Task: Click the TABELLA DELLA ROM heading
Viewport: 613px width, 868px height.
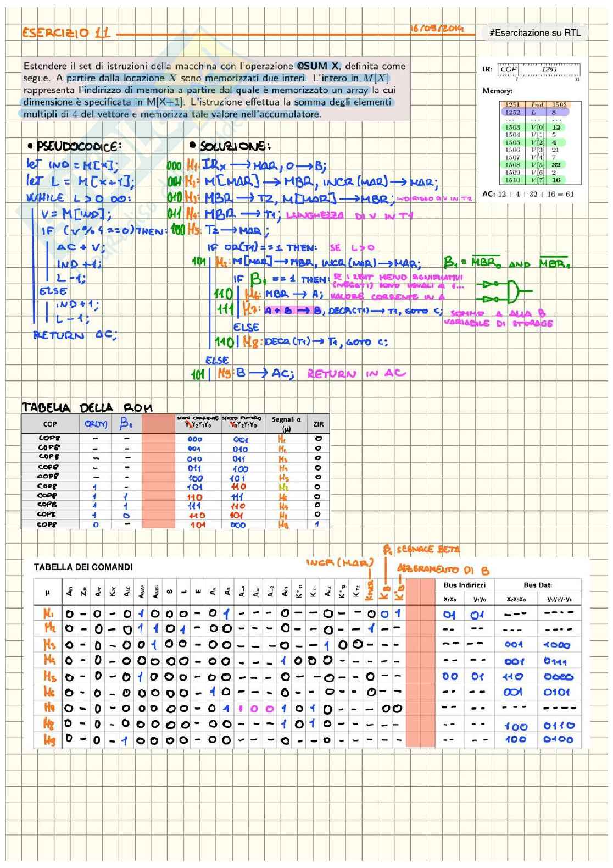Action: tap(86, 407)
